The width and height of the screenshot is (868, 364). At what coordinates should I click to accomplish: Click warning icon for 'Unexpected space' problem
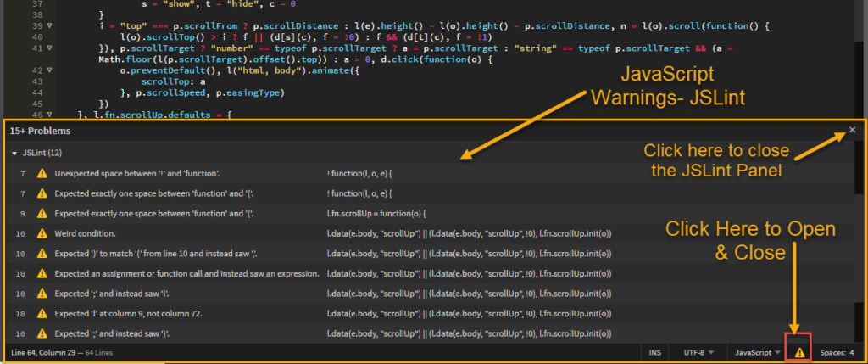pos(42,173)
